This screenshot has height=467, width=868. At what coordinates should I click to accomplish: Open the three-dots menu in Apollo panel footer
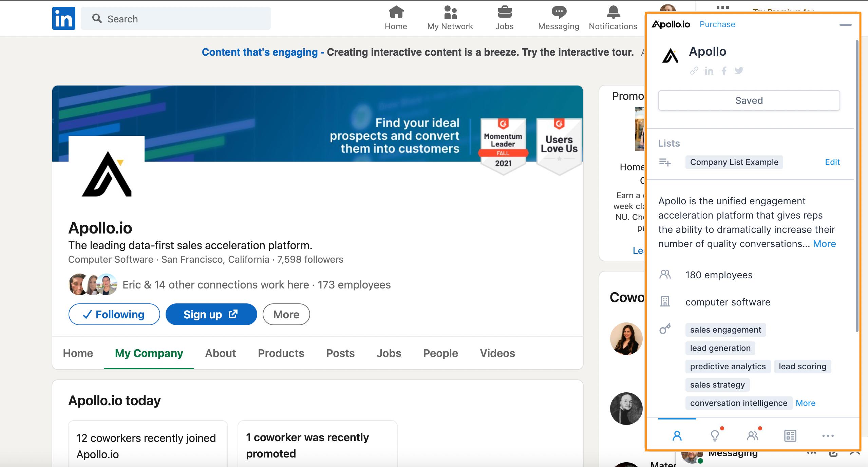[x=828, y=436]
